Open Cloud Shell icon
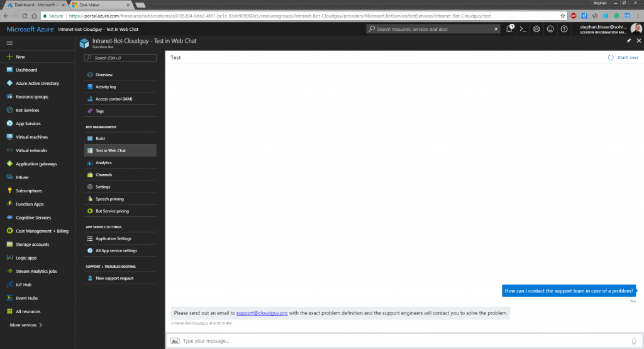Screen dimensions: 644x349 tap(523, 29)
